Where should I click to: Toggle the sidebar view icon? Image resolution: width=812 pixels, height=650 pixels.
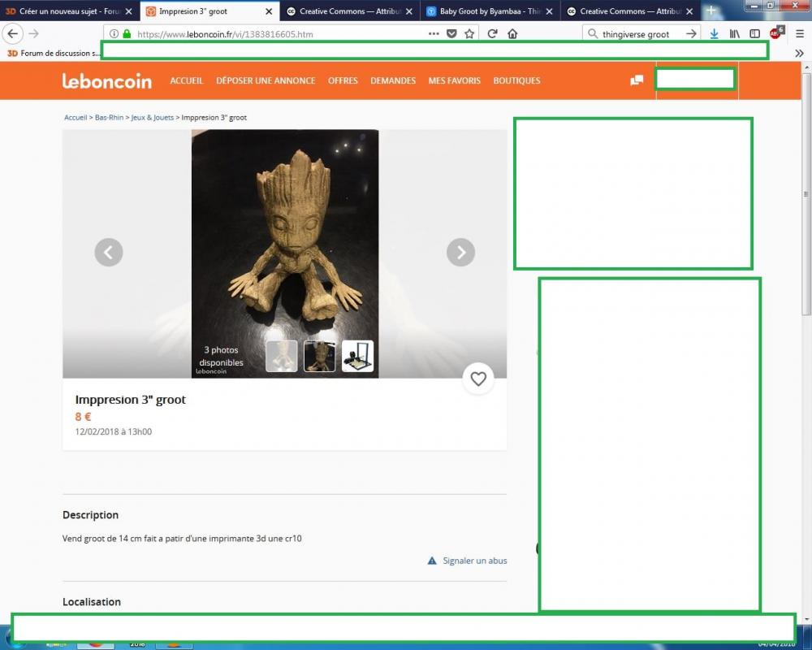coord(754,33)
